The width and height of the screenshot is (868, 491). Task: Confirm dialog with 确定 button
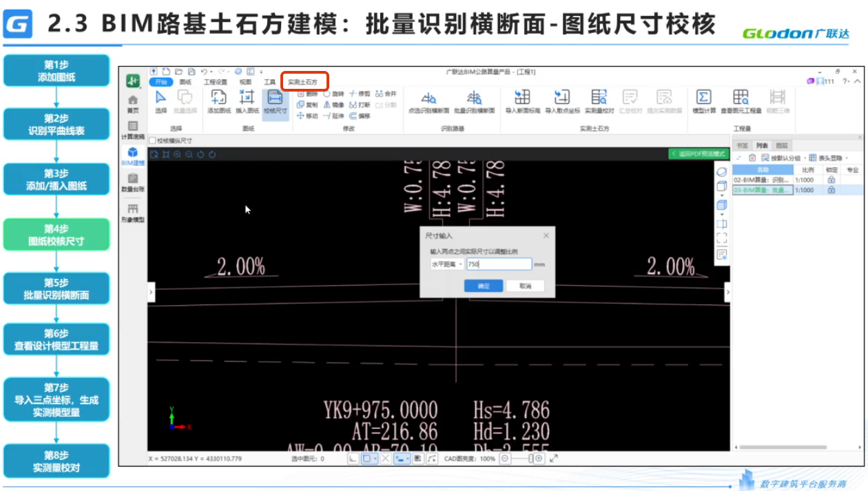[x=484, y=286]
